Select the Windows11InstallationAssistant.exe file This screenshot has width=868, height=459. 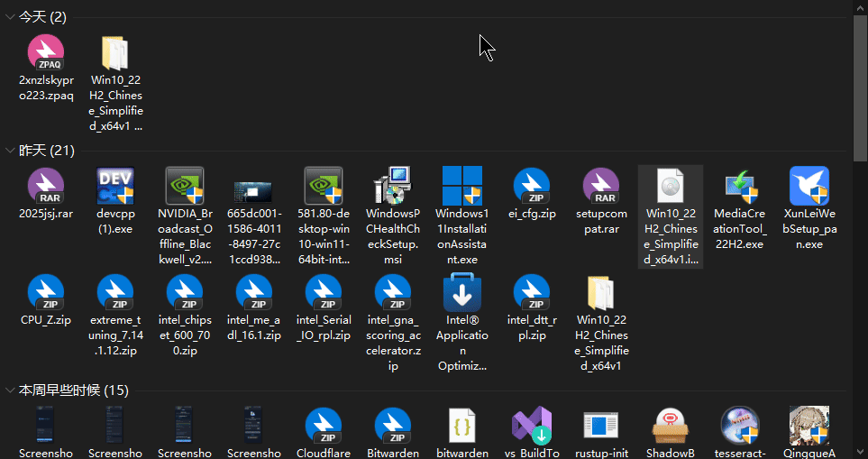(461, 187)
